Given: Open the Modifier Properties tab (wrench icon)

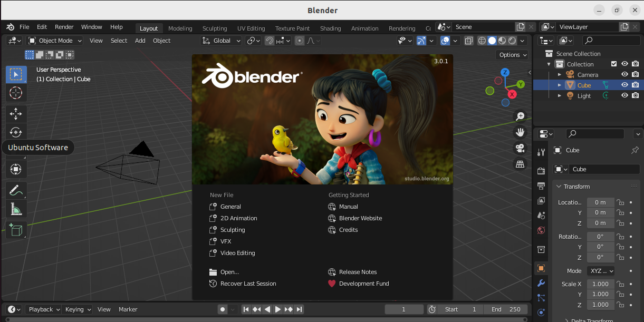Looking at the screenshot, I should tap(541, 283).
